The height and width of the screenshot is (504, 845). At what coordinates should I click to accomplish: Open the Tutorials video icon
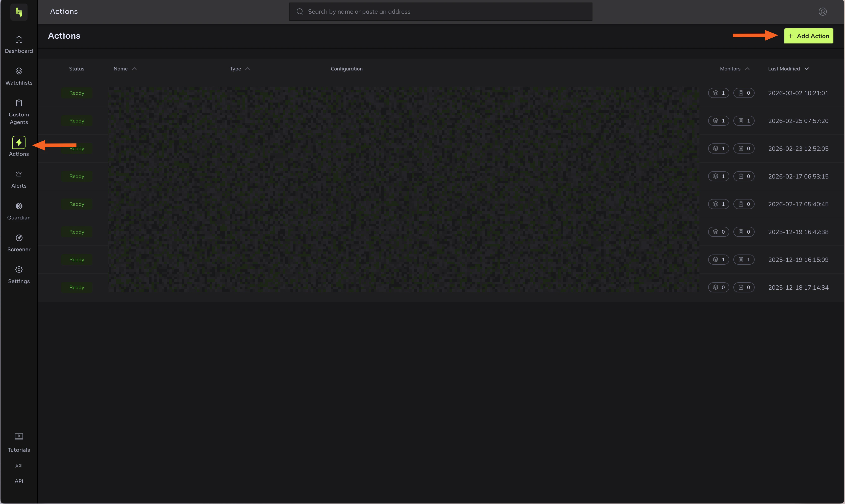coord(19,436)
